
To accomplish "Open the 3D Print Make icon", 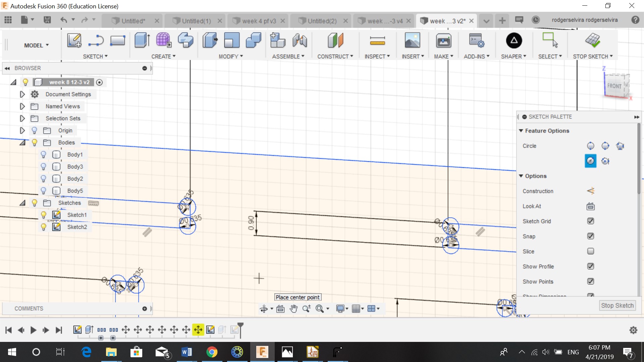I will click(x=443, y=41).
